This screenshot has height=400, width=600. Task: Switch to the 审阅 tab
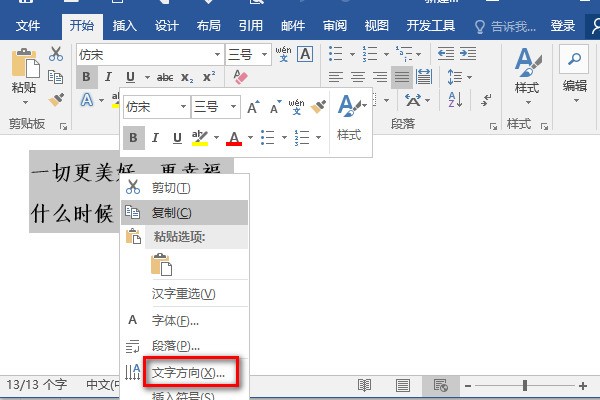[x=335, y=26]
